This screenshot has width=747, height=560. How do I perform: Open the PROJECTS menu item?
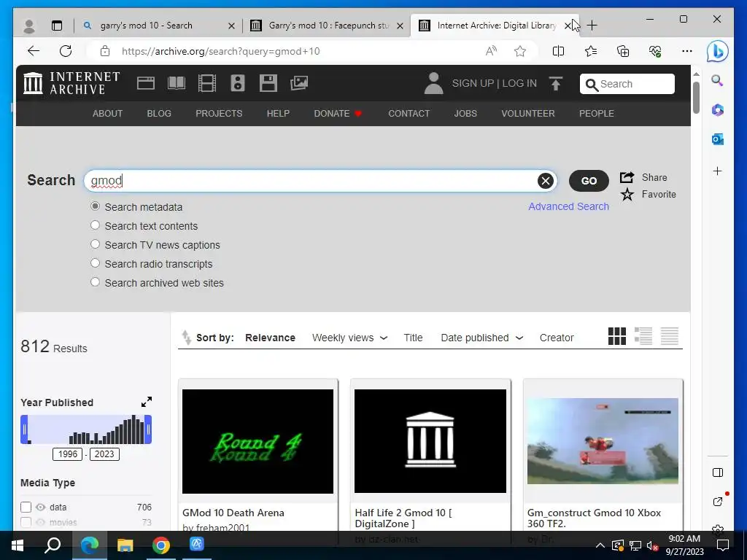[x=219, y=113]
